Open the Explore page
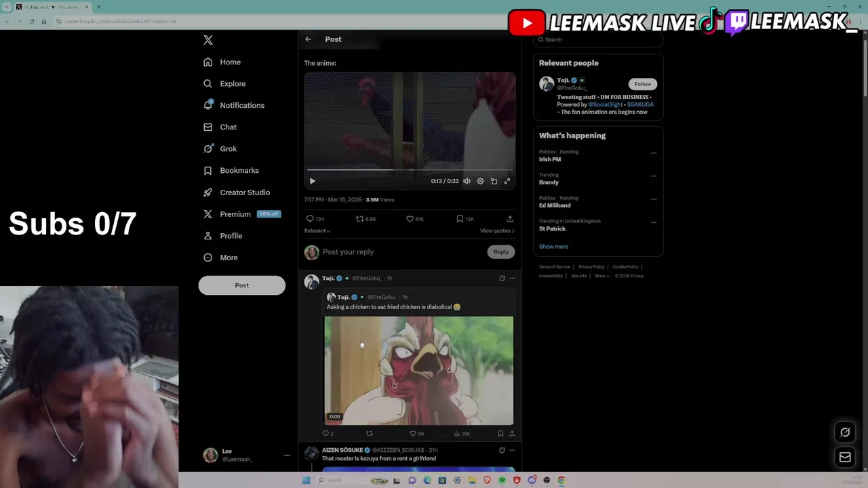 click(224, 83)
